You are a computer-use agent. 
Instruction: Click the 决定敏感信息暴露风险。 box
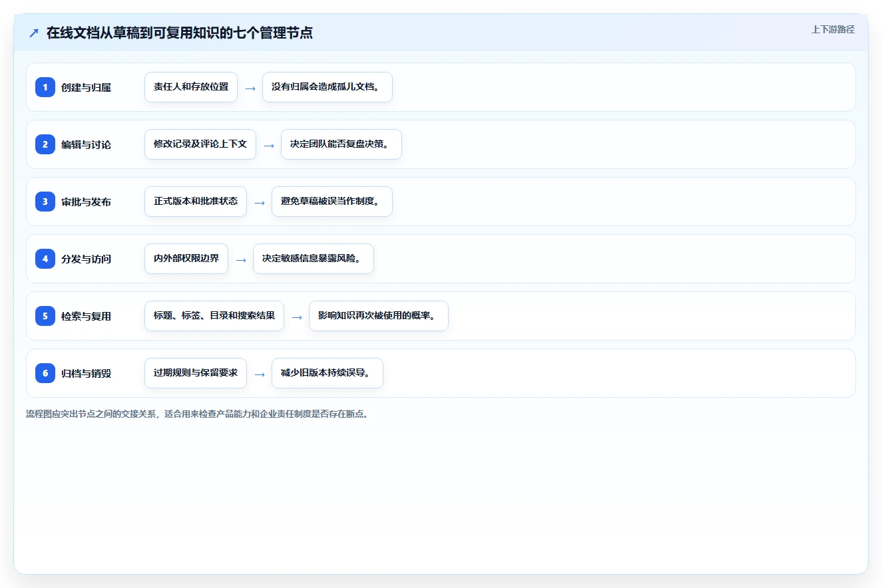click(x=314, y=259)
